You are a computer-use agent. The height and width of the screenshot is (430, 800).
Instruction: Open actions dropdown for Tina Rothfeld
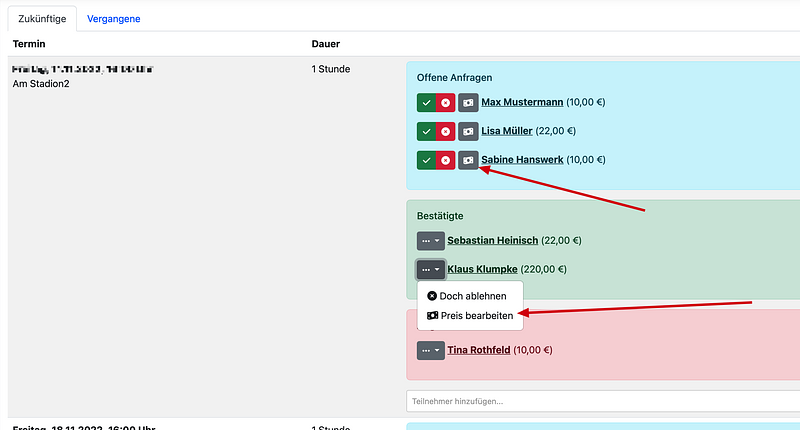tap(430, 350)
